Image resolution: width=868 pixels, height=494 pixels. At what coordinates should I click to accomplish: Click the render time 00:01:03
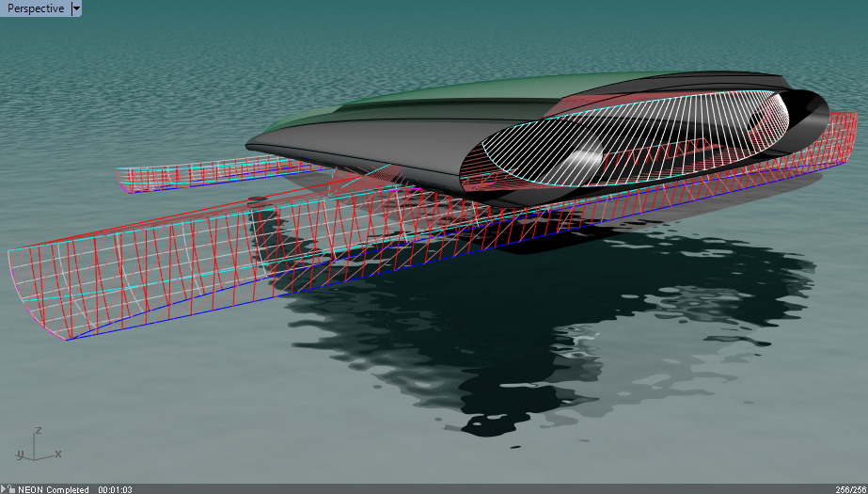pos(115,489)
